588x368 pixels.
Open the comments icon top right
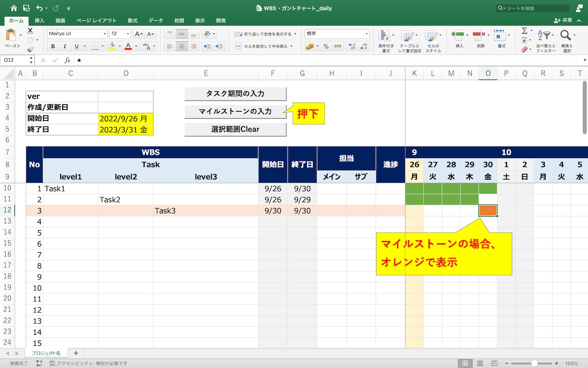[579, 8]
